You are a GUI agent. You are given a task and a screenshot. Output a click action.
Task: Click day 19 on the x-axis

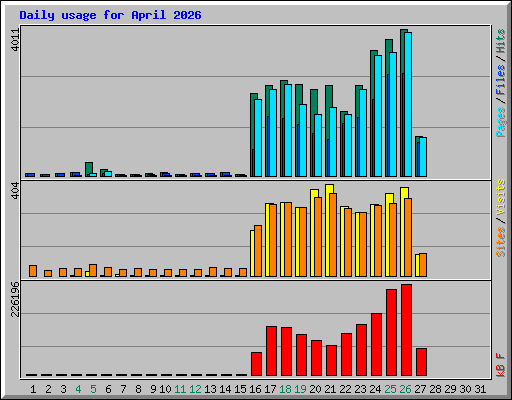click(300, 389)
